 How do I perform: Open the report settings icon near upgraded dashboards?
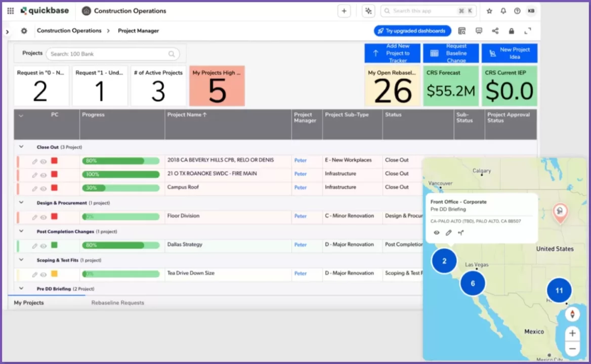[461, 31]
